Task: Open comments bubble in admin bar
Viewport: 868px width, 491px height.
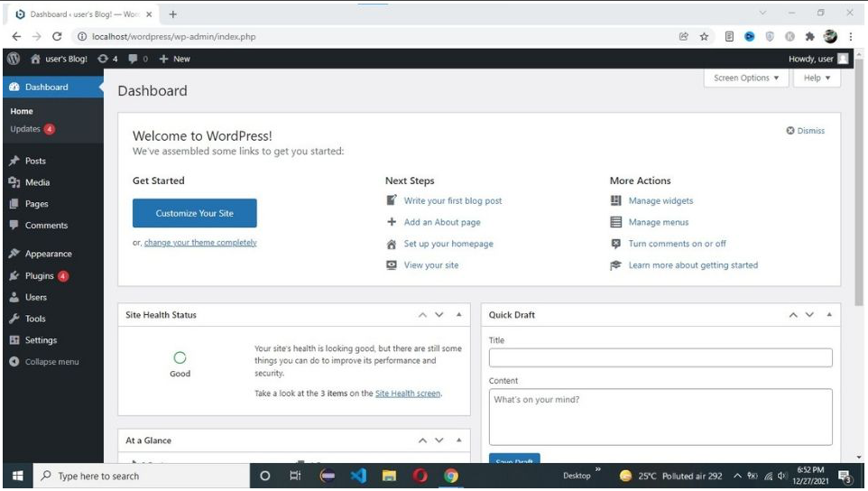Action: [x=138, y=59]
